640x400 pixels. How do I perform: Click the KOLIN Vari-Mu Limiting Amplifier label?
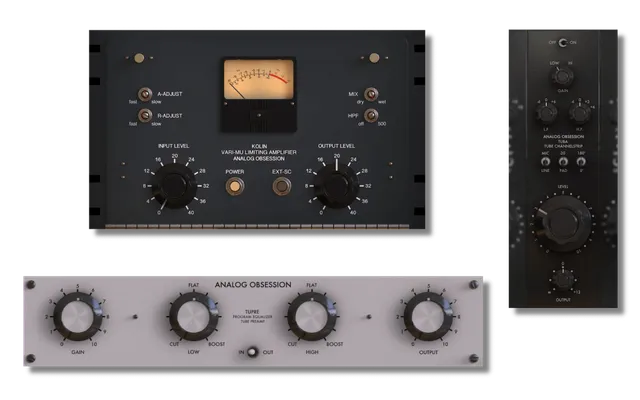pyautogui.click(x=259, y=152)
